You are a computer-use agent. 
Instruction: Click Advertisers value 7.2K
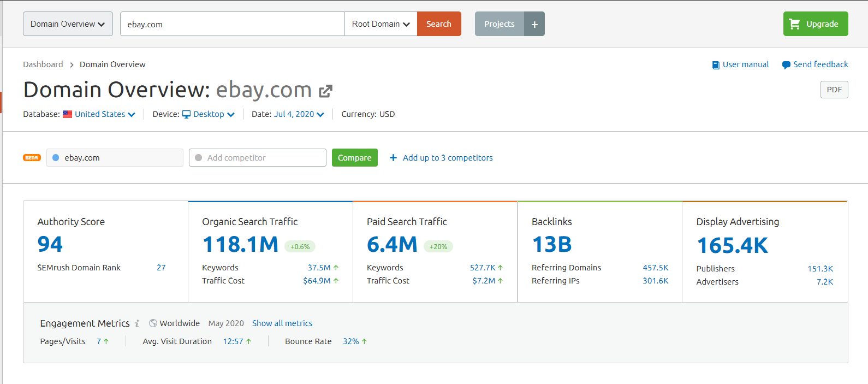click(x=825, y=282)
